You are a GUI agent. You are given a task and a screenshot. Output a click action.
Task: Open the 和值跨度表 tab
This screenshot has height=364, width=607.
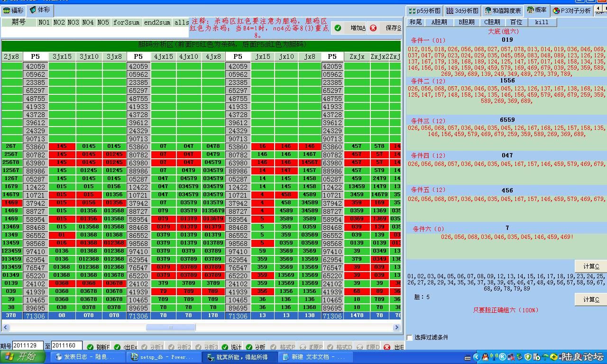click(x=503, y=10)
